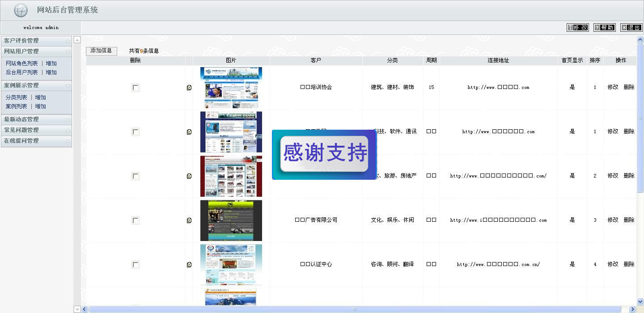Click 增加 next to 案例列表
Viewport: 644px width, 313px height.
[x=41, y=106]
